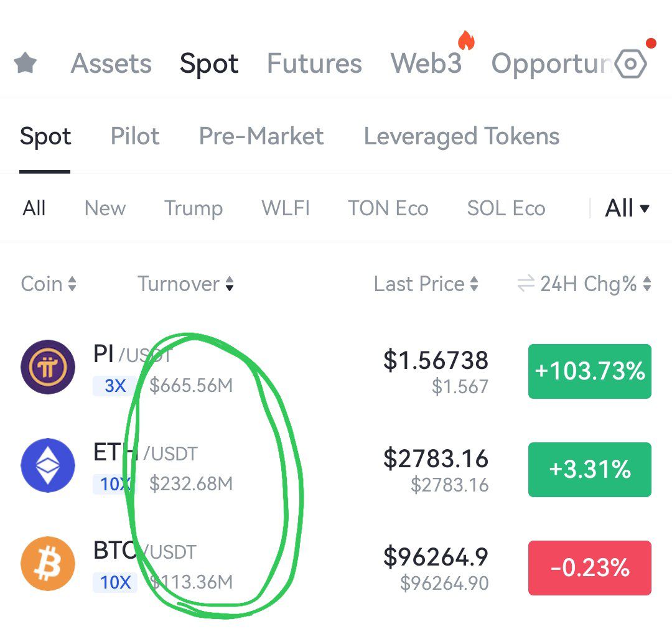
Task: Tap the 3X leverage badge on PI
Action: (115, 386)
